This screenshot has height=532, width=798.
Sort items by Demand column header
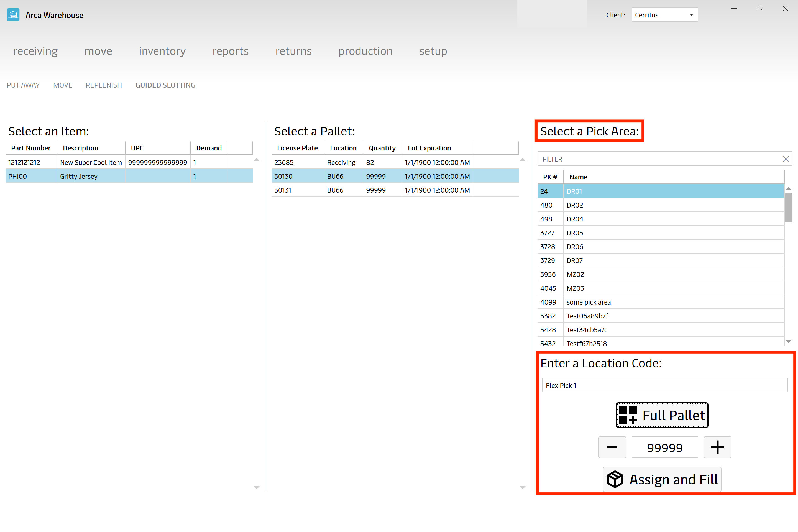tap(209, 148)
